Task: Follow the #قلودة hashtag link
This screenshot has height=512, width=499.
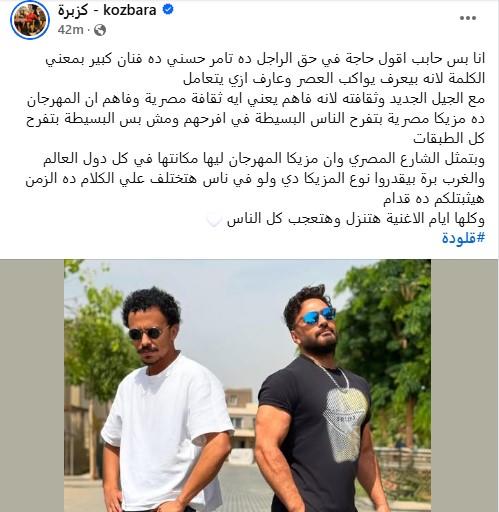Action: click(x=463, y=238)
